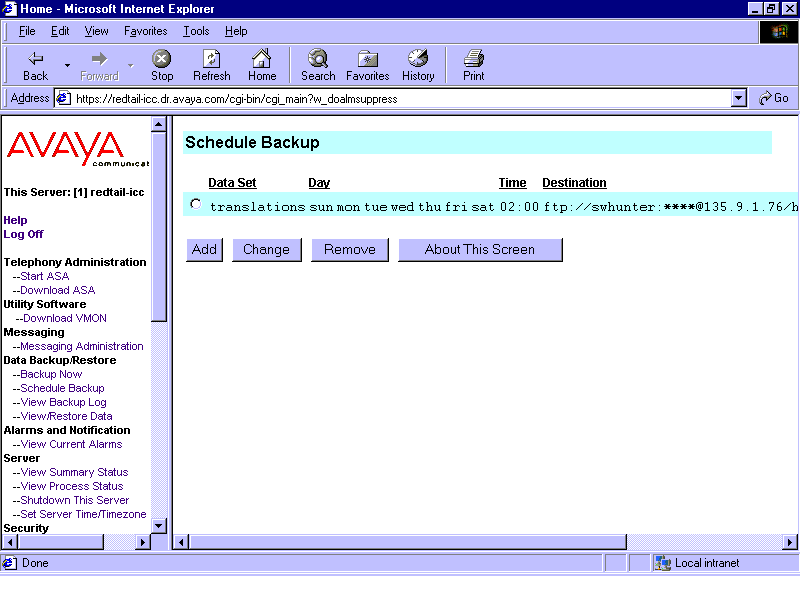
Task: Open the Messaging Administration link
Action: click(82, 346)
